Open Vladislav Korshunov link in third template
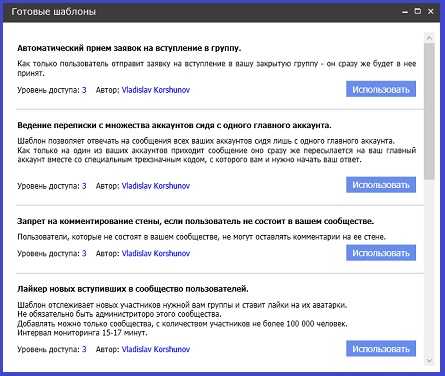Screen dimensions: 445x376 point(156,253)
